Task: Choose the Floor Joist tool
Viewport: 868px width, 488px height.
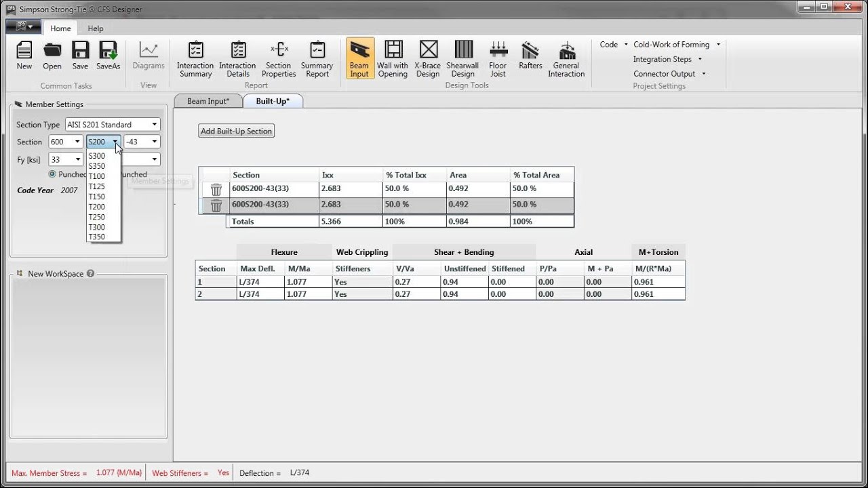Action: (498, 59)
